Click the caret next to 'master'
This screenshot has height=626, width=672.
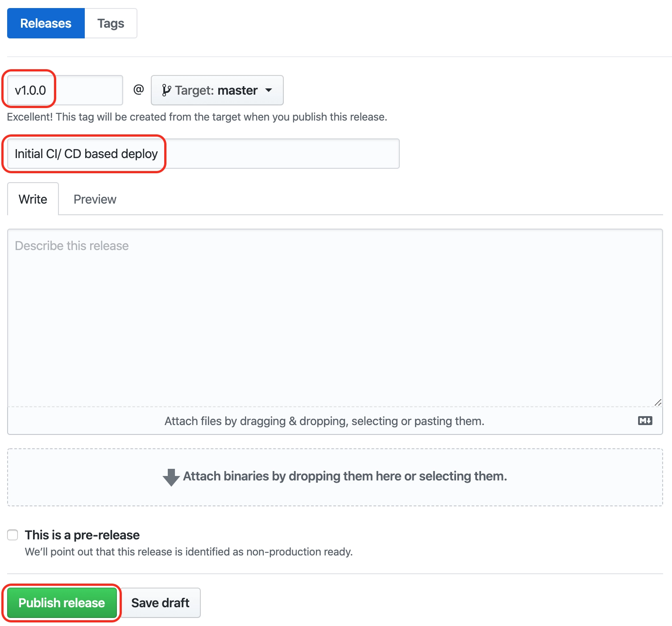tap(269, 90)
